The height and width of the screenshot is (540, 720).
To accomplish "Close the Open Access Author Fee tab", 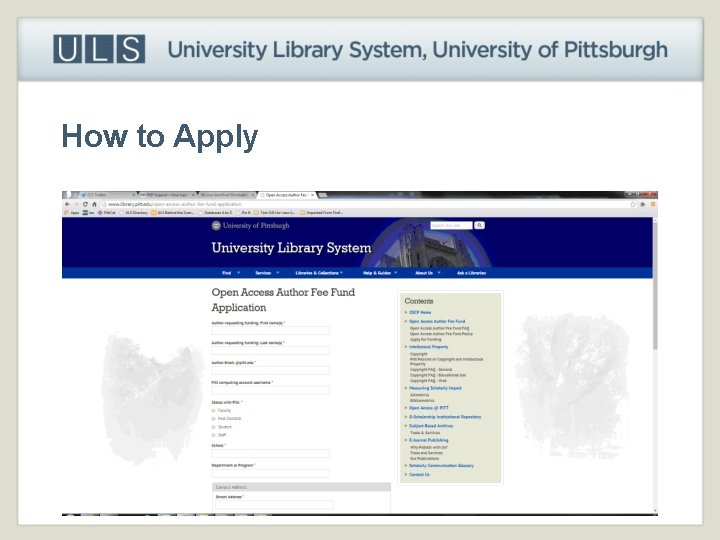I will [313, 195].
